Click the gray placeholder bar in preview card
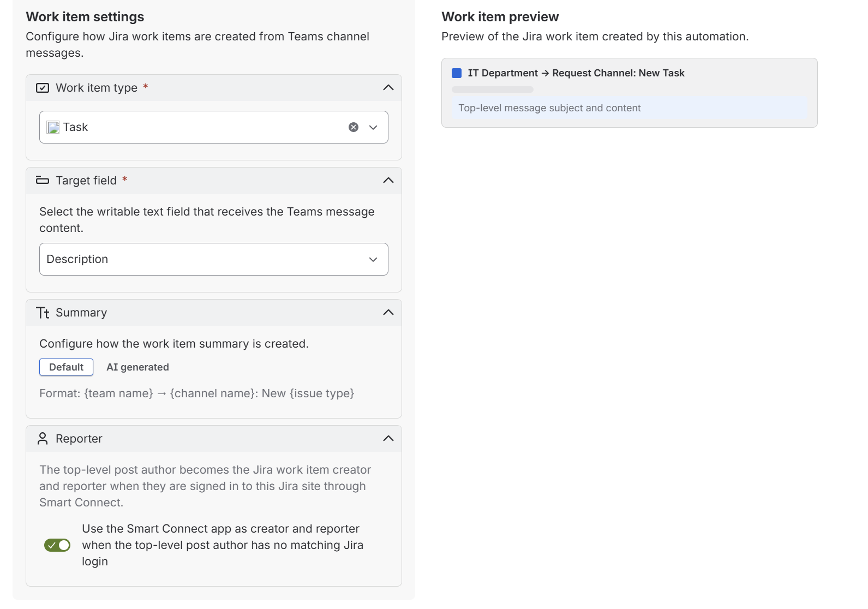Screen dimensions: 868x609 click(x=493, y=89)
